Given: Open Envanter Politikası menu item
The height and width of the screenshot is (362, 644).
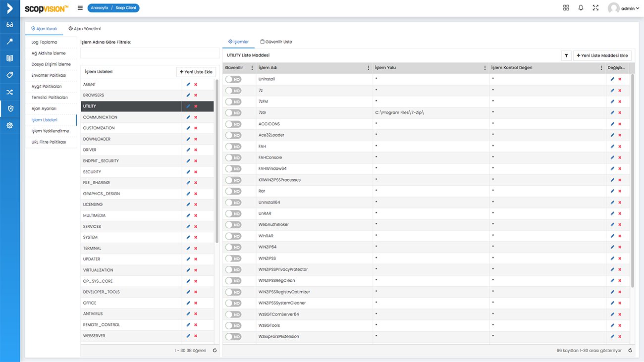Looking at the screenshot, I should coord(51,75).
